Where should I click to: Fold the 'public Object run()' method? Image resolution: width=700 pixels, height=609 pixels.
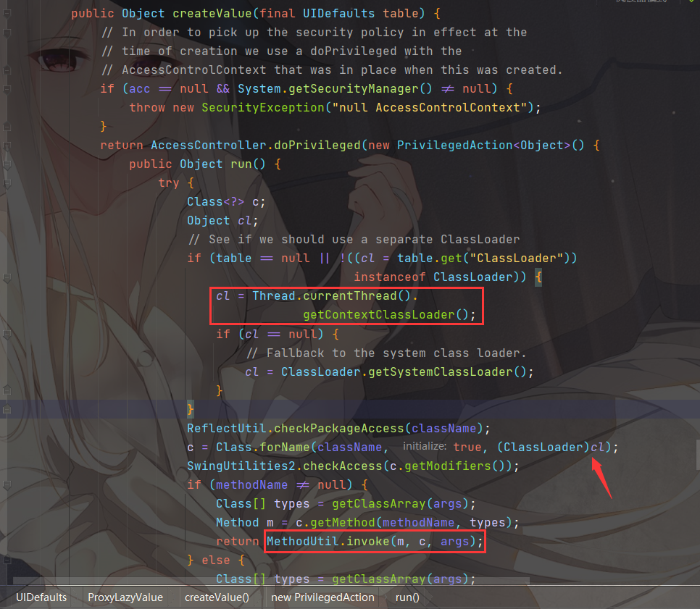tap(7, 164)
